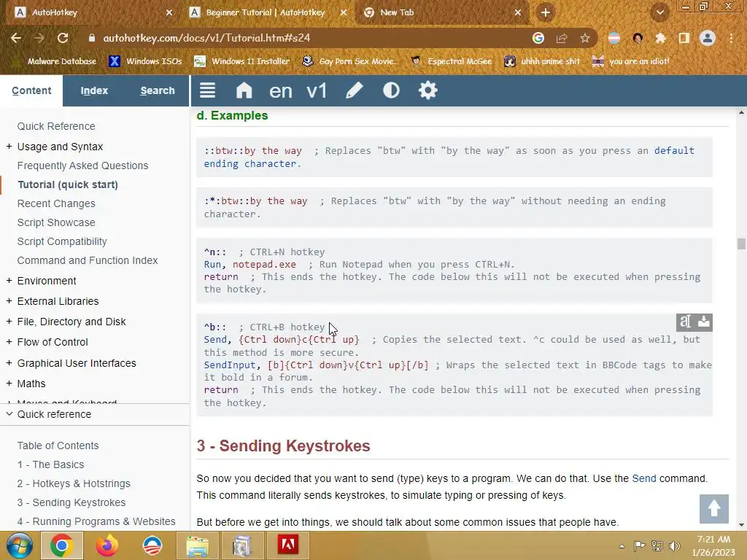The height and width of the screenshot is (560, 747).
Task: Open the 'v1' version selector
Action: point(317,90)
